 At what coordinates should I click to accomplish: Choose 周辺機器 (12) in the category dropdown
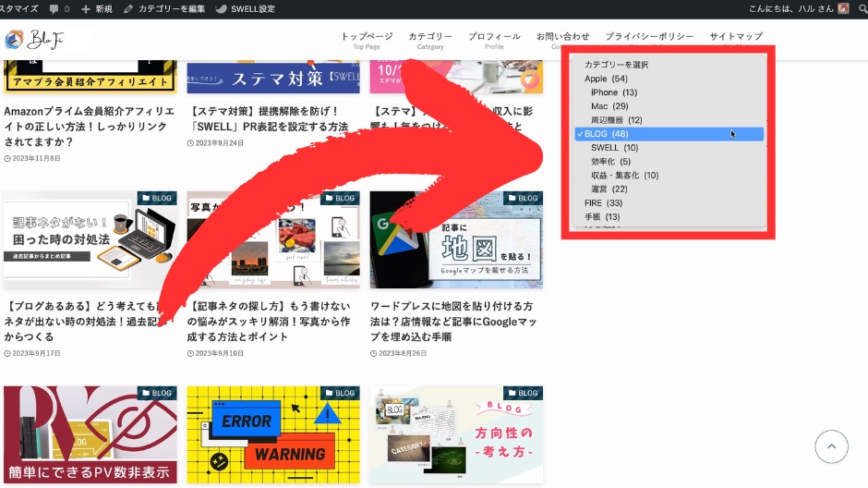(669, 120)
